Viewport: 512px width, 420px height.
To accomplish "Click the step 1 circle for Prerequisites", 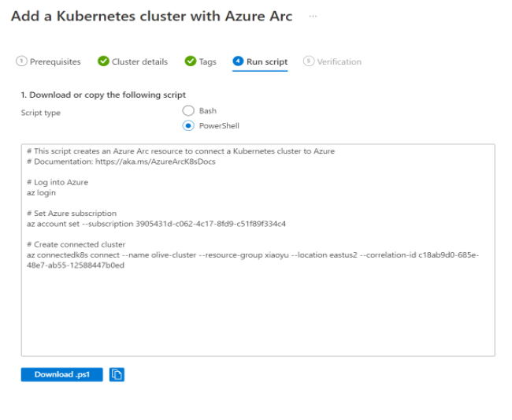I will pos(21,61).
